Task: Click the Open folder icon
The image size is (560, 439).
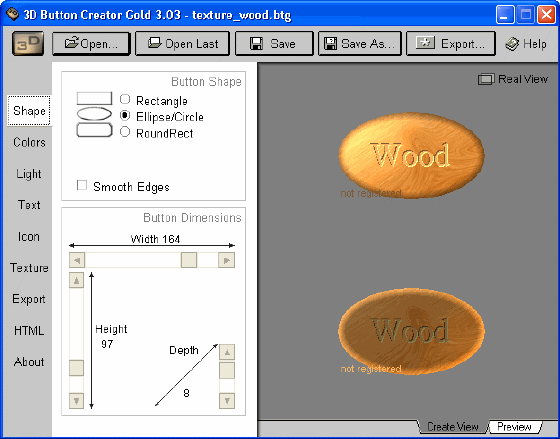Action: click(72, 43)
